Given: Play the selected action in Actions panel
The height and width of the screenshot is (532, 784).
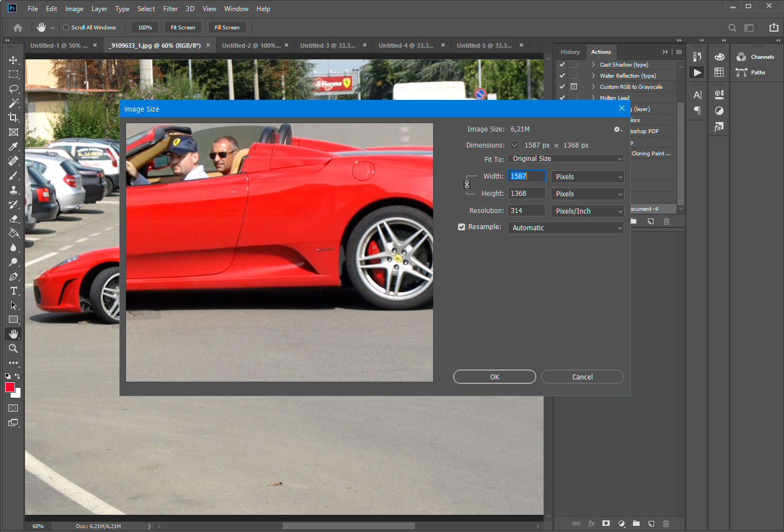Looking at the screenshot, I should point(697,72).
